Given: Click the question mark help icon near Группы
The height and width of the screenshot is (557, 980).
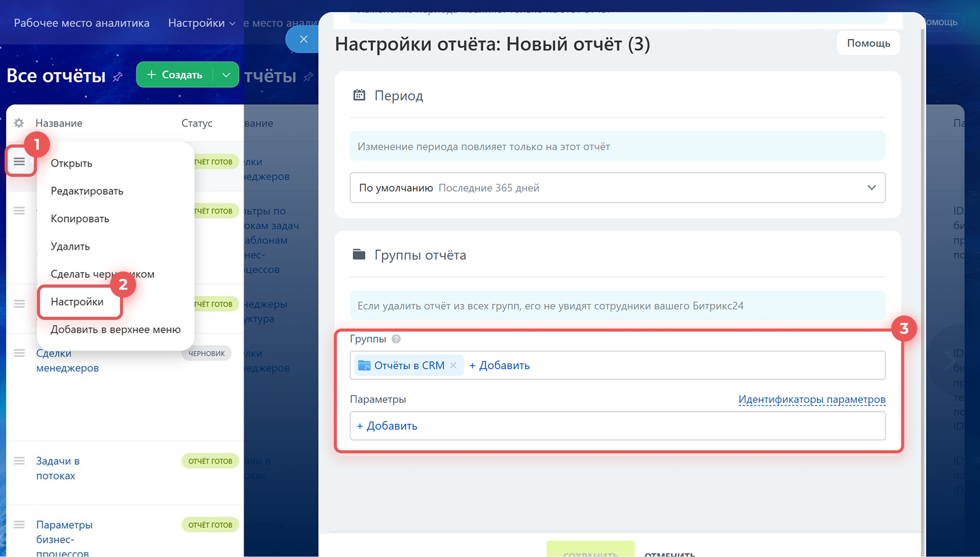Looking at the screenshot, I should pyautogui.click(x=396, y=339).
